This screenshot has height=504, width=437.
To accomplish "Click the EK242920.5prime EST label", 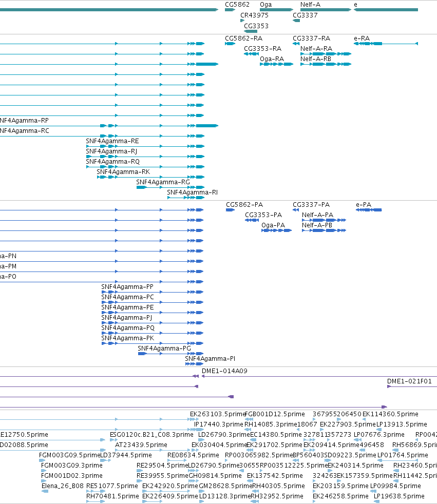I will (x=170, y=487).
